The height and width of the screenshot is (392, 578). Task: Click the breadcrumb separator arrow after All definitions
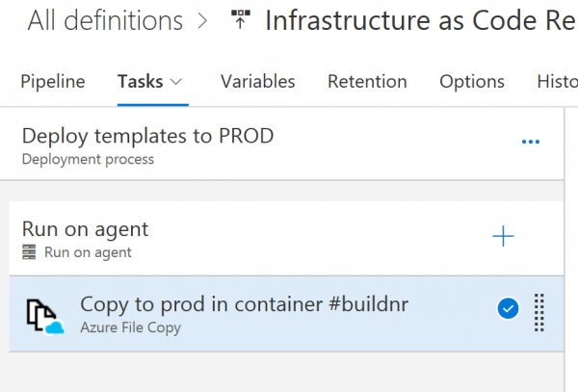[x=202, y=21]
